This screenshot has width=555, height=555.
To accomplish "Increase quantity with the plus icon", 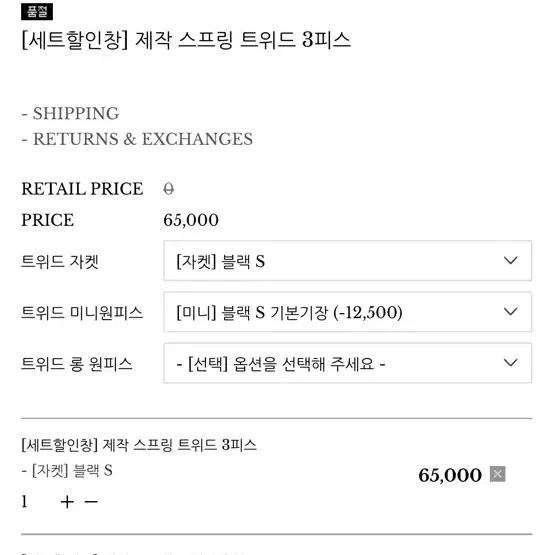I will [x=67, y=502].
